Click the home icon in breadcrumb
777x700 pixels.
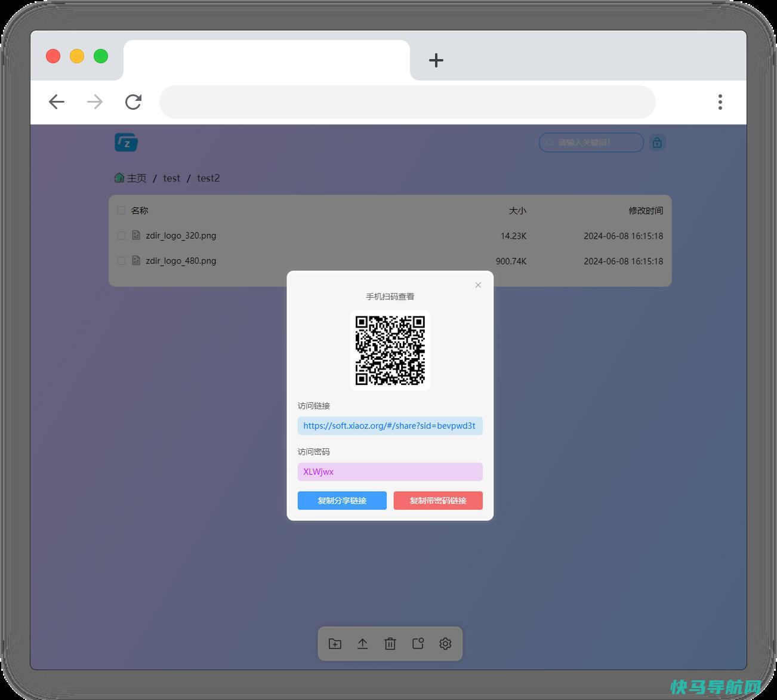click(x=119, y=178)
